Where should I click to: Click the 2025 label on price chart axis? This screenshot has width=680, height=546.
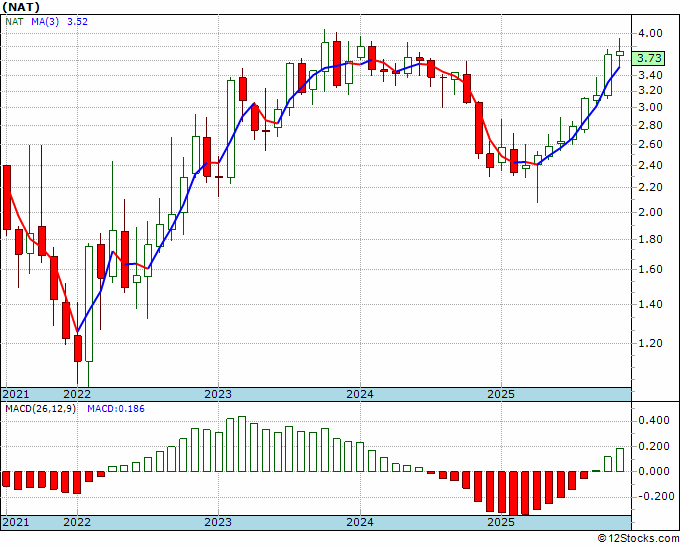point(501,394)
